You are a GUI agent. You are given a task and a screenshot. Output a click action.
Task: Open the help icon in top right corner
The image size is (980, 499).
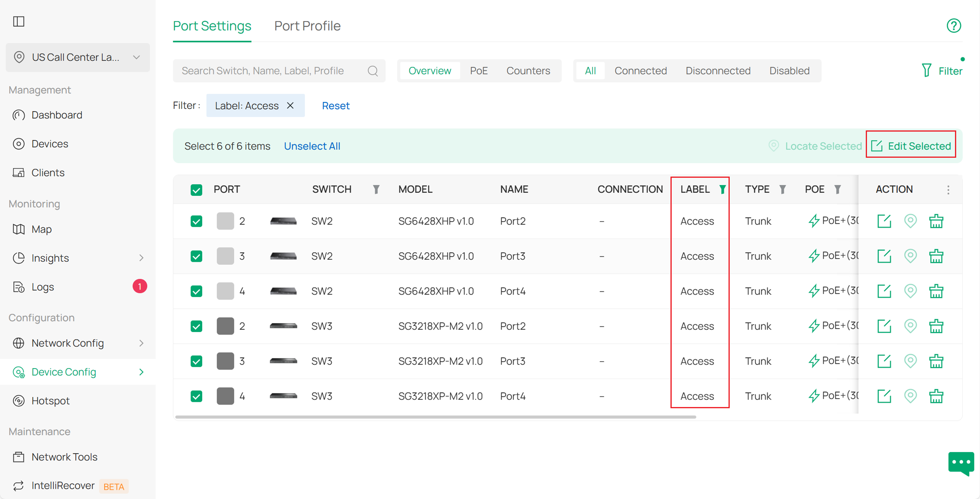953,25
